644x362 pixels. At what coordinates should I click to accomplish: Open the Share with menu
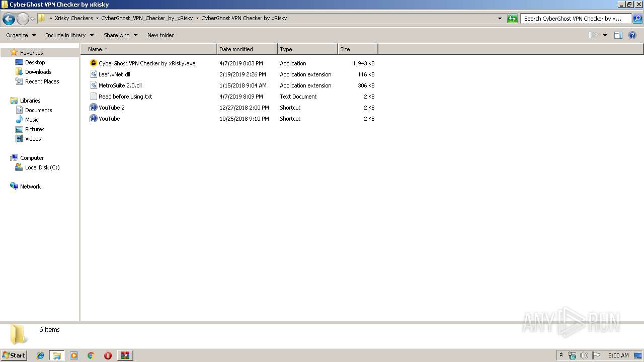tap(120, 35)
